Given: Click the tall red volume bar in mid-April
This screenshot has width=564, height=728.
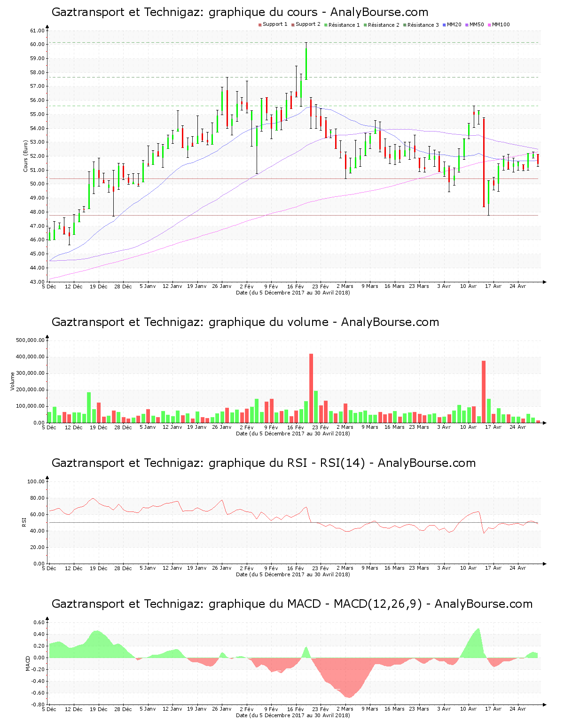Looking at the screenshot, I should [x=484, y=392].
